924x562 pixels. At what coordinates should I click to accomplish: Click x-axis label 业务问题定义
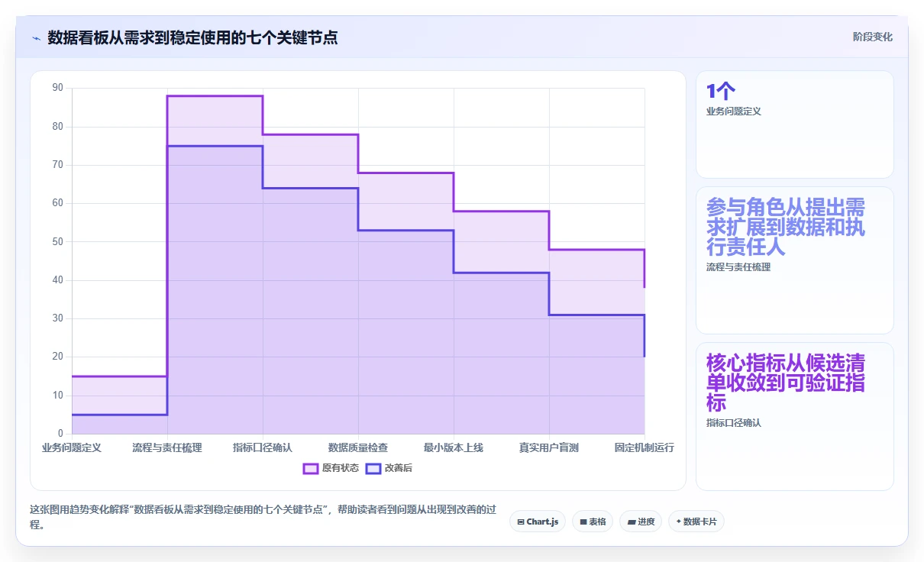(x=72, y=447)
